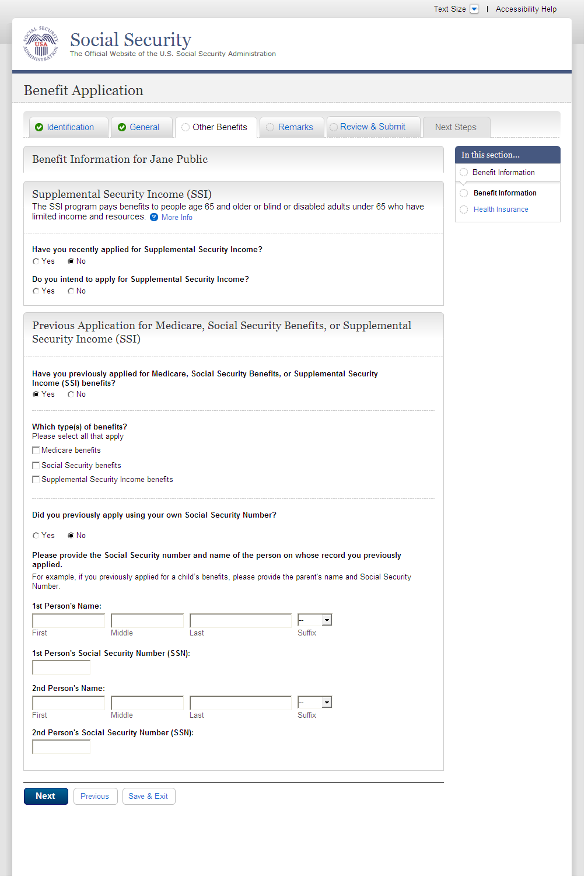Click the green checkmark on General tab
Image resolution: width=588 pixels, height=880 pixels.
pos(122,127)
